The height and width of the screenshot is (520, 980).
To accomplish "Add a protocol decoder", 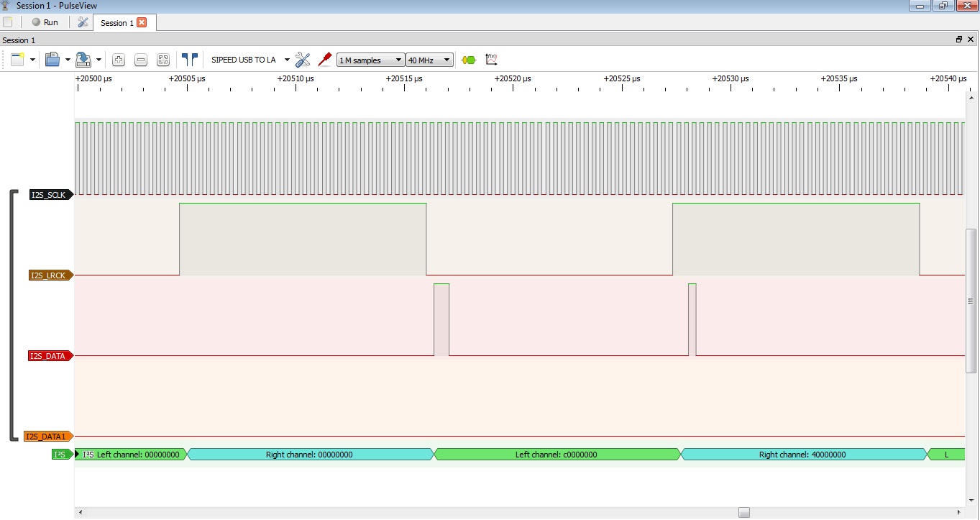I will tap(469, 60).
